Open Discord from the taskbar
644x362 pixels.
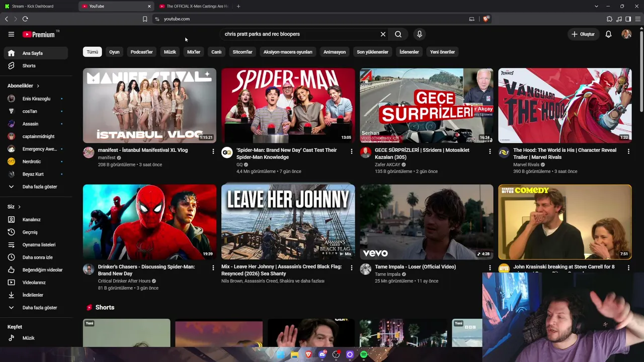click(x=323, y=355)
